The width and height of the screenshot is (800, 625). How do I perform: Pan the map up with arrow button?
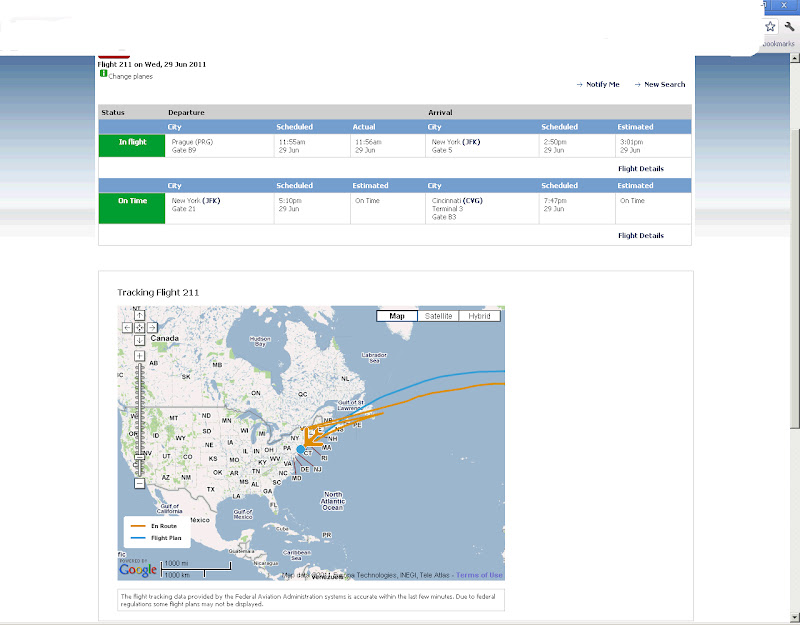coord(139,315)
